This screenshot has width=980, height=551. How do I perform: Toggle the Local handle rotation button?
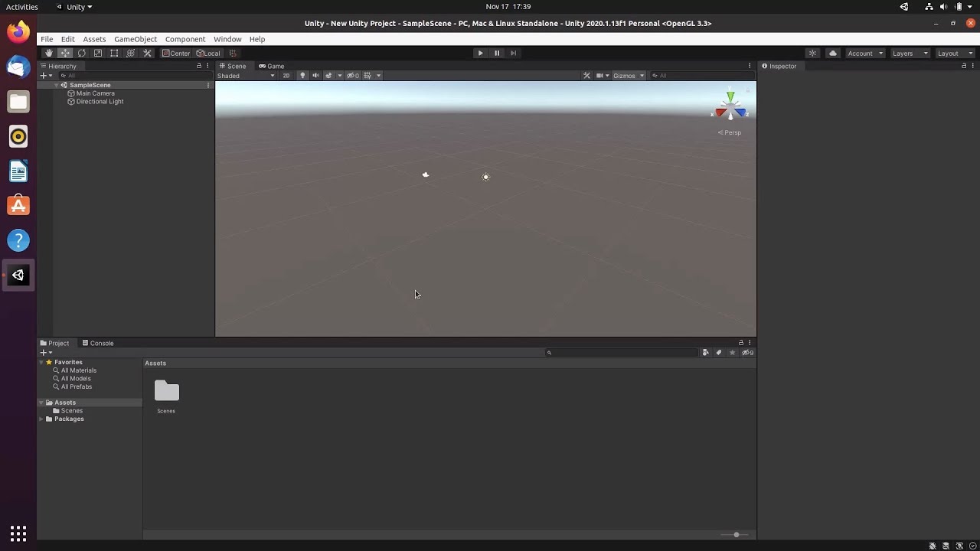(x=208, y=54)
